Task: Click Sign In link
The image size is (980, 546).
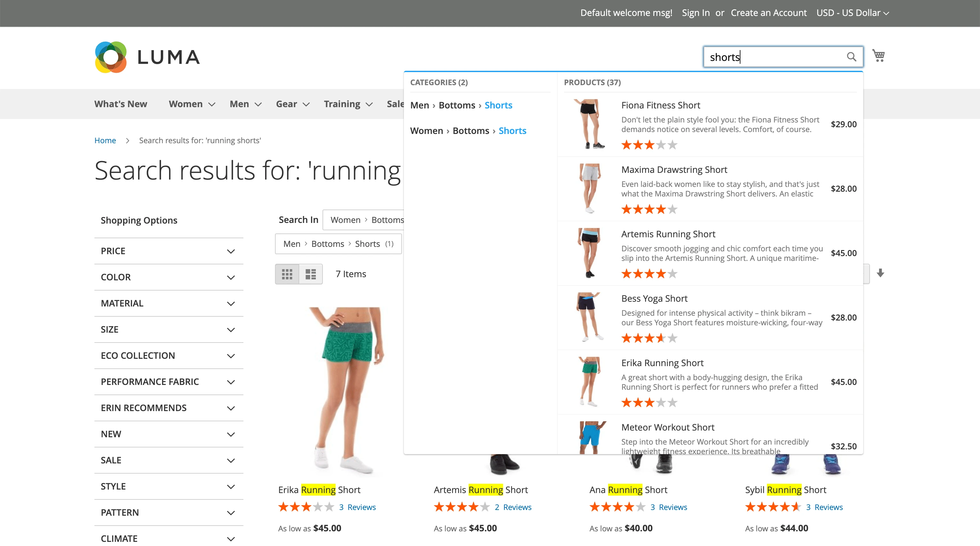Action: pyautogui.click(x=694, y=13)
